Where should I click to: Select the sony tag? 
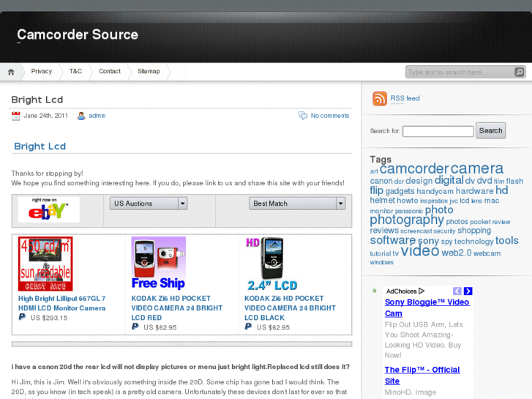click(x=428, y=241)
